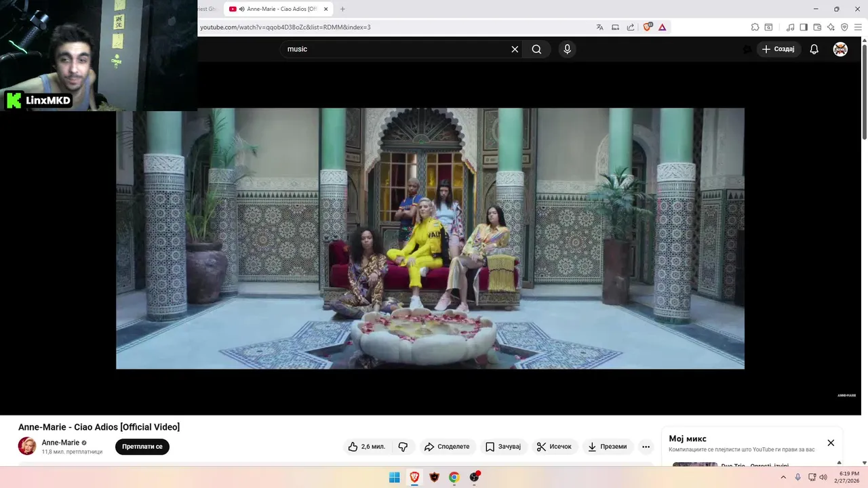Show hidden system tray icons
This screenshot has height=488, width=868.
pos(783,477)
